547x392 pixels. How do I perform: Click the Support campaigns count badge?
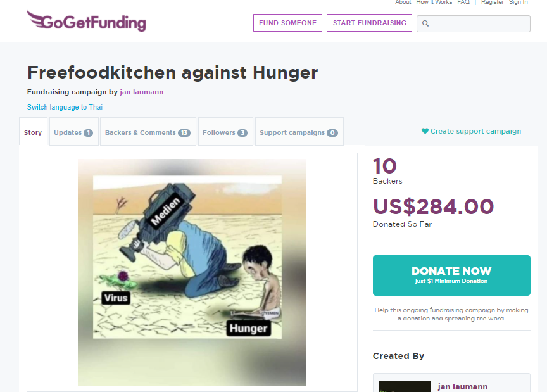(x=332, y=132)
